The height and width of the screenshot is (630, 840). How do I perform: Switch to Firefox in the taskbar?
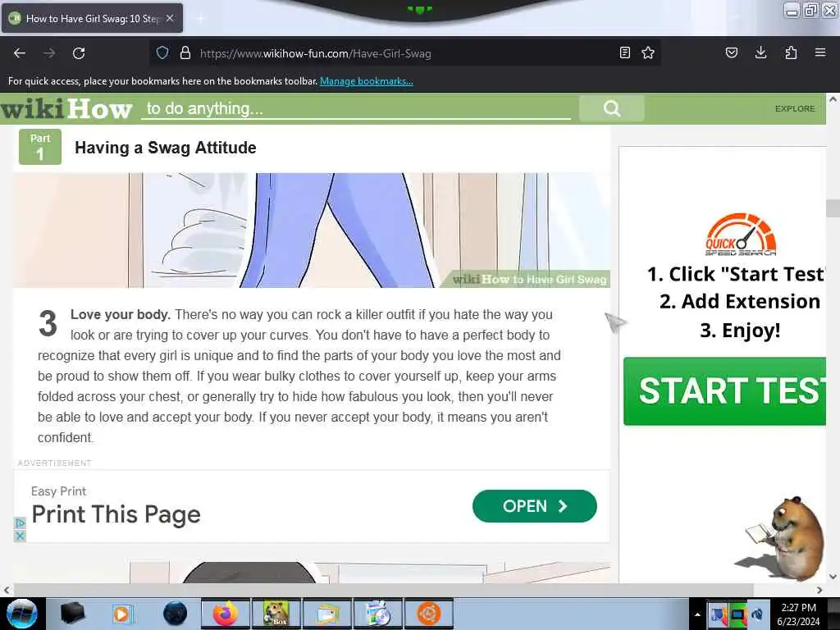point(226,614)
